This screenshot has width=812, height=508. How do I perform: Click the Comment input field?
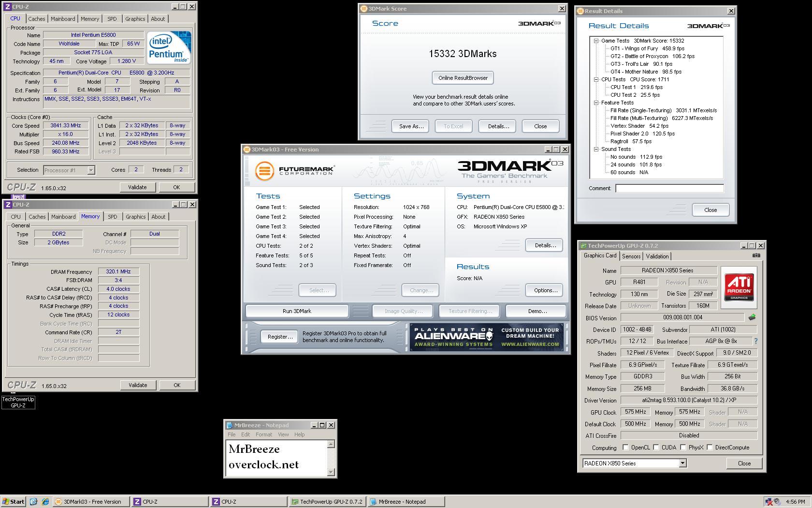[x=669, y=188]
